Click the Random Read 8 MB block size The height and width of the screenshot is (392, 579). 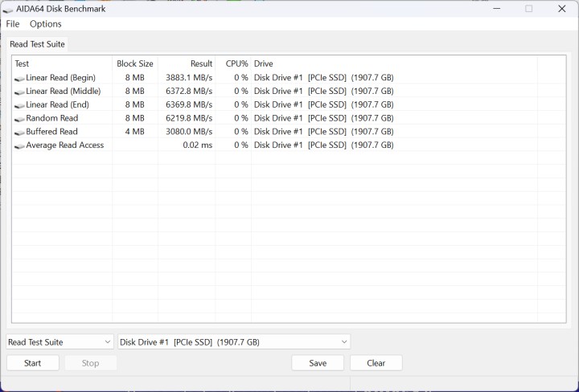pyautogui.click(x=135, y=118)
